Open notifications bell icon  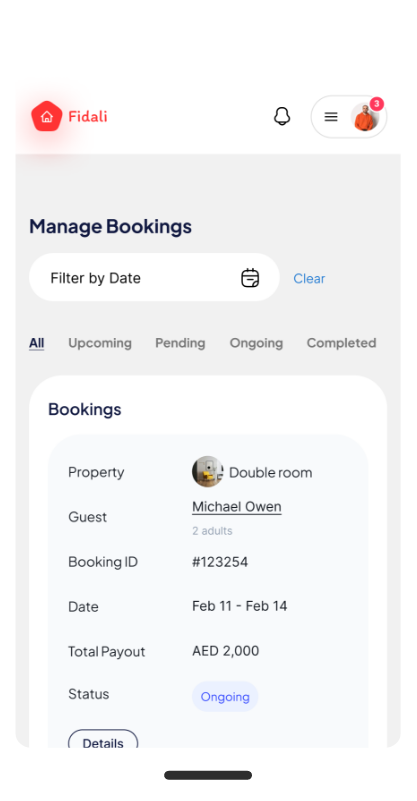282,116
